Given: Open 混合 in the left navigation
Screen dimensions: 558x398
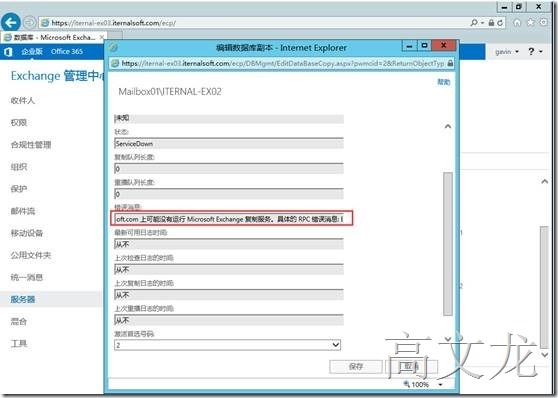Looking at the screenshot, I should click(x=19, y=321).
